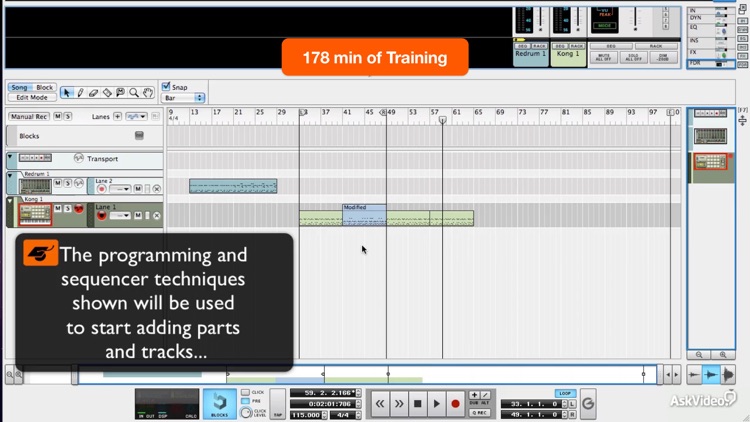
Task: Click the small waveform zoom icon
Action: (x=694, y=375)
